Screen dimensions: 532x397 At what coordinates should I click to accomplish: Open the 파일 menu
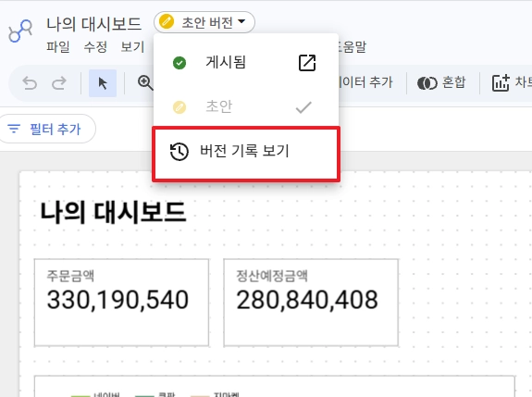(58, 46)
